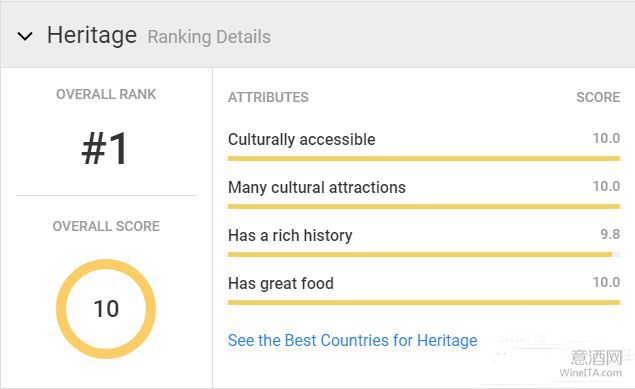Open See the Best Countries for Heritage link

pos(352,340)
